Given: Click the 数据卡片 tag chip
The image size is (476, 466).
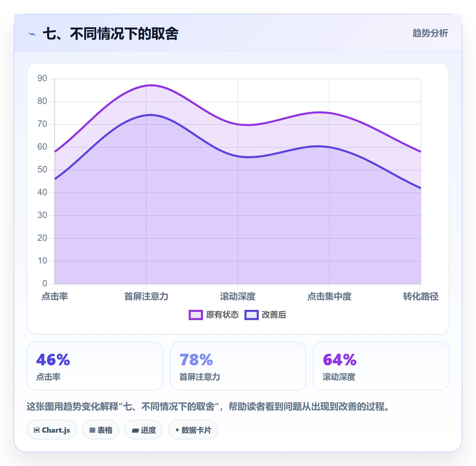Looking at the screenshot, I should (193, 430).
